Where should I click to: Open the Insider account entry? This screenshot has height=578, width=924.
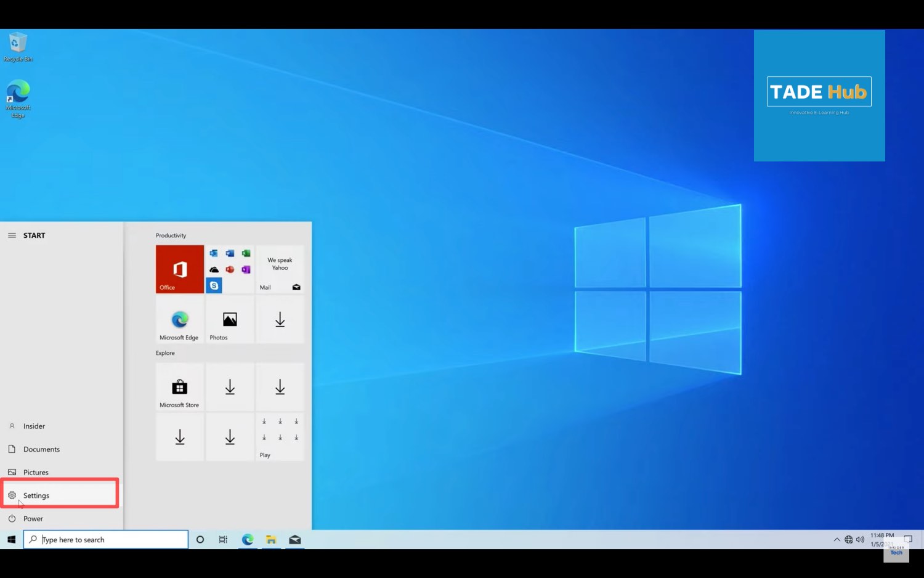pos(62,426)
